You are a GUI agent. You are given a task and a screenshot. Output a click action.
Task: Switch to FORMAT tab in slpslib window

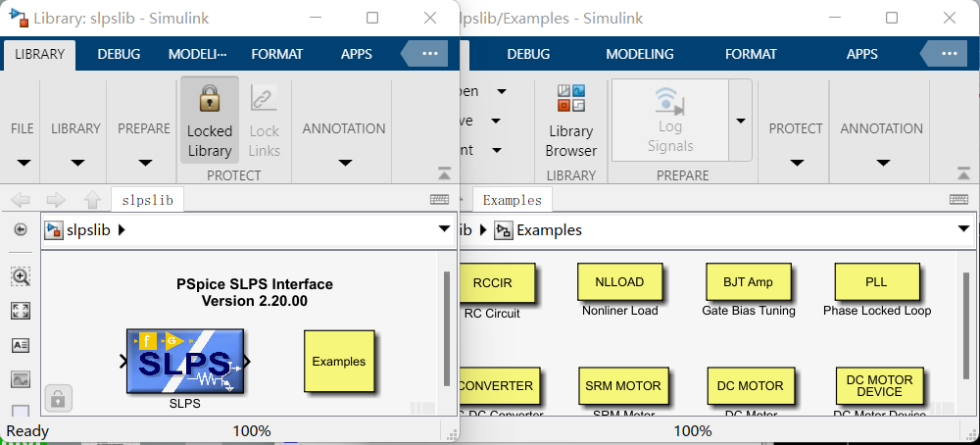277,54
